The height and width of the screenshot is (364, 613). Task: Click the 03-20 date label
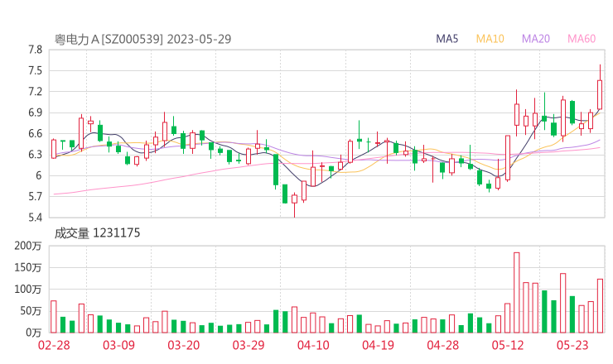tap(184, 345)
